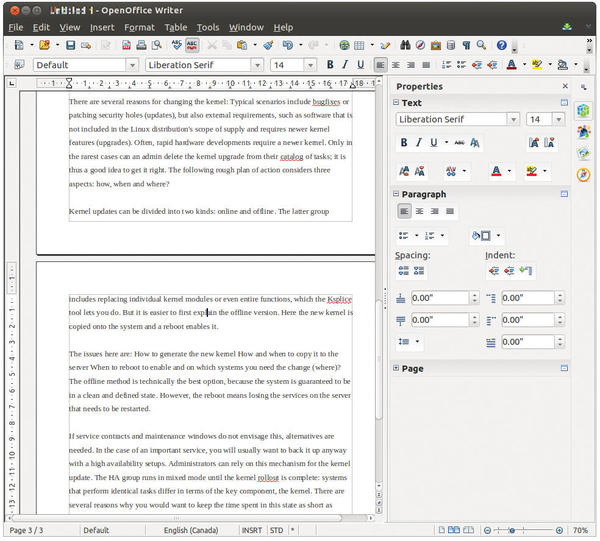Click Before Text Indent input field
The width and height of the screenshot is (600, 541).
point(528,298)
